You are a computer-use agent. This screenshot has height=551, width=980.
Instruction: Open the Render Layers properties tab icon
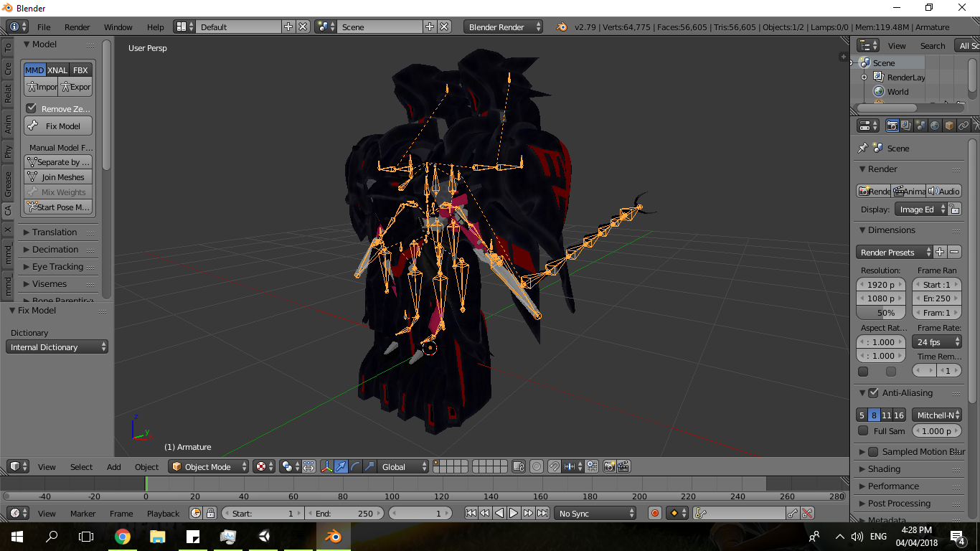click(906, 126)
